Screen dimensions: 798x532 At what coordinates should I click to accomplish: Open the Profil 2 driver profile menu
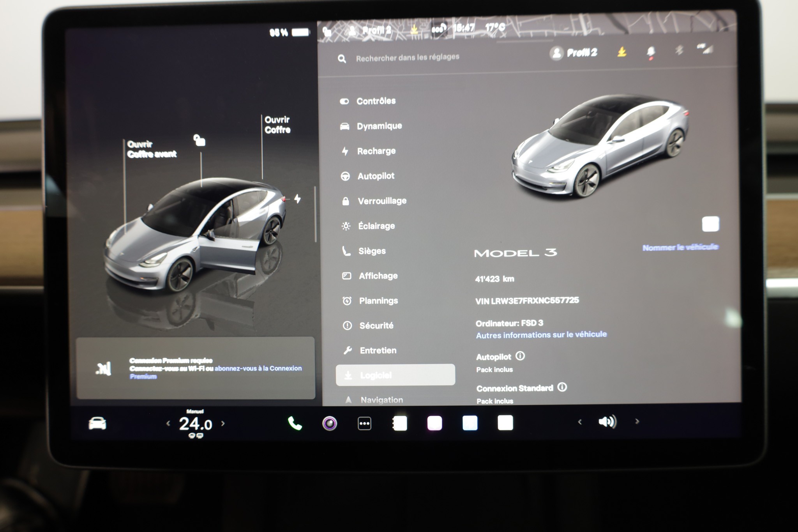[x=574, y=53]
